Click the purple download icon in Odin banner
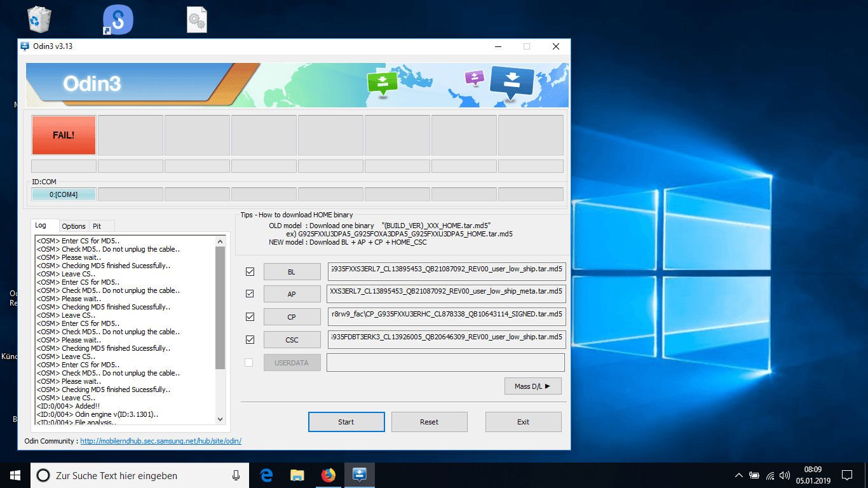The height and width of the screenshot is (488, 868). coord(474,79)
